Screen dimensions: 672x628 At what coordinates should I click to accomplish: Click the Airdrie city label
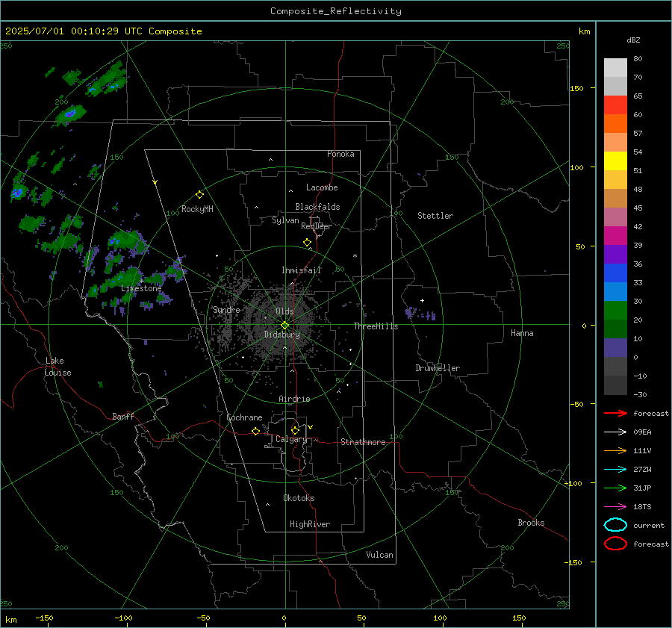[x=294, y=399]
